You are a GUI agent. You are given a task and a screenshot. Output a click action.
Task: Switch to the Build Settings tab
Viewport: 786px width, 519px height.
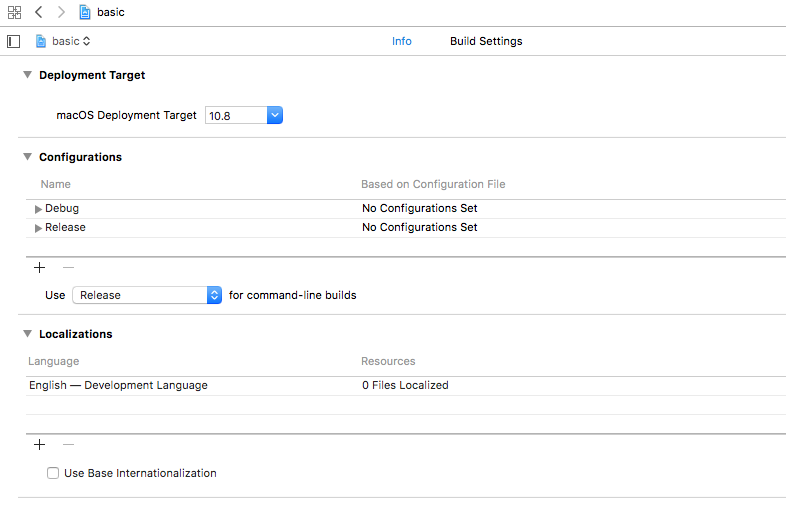[486, 41]
